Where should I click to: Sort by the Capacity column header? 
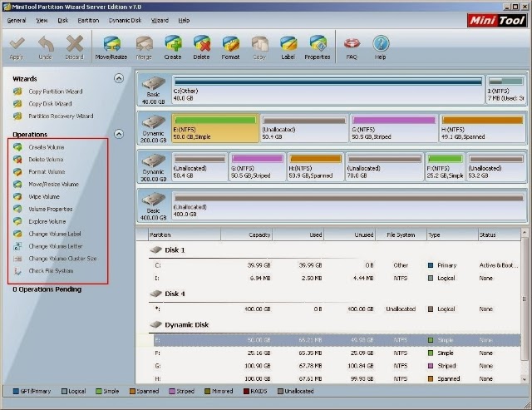247,235
